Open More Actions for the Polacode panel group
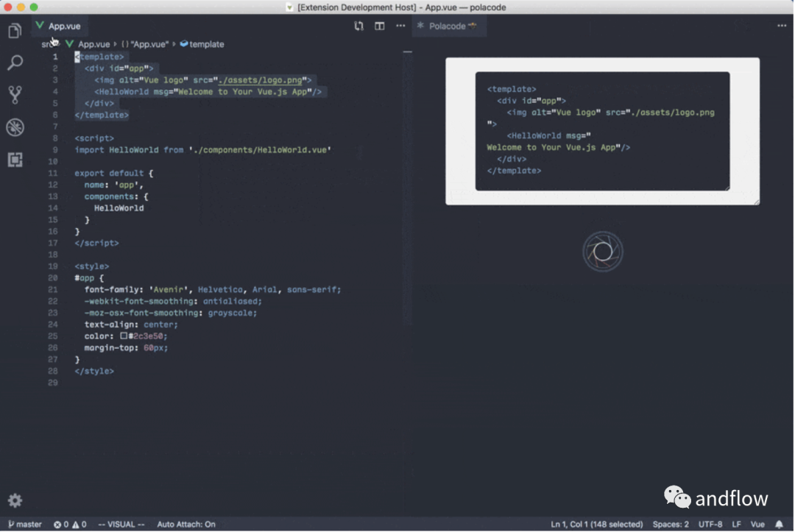 pos(782,26)
